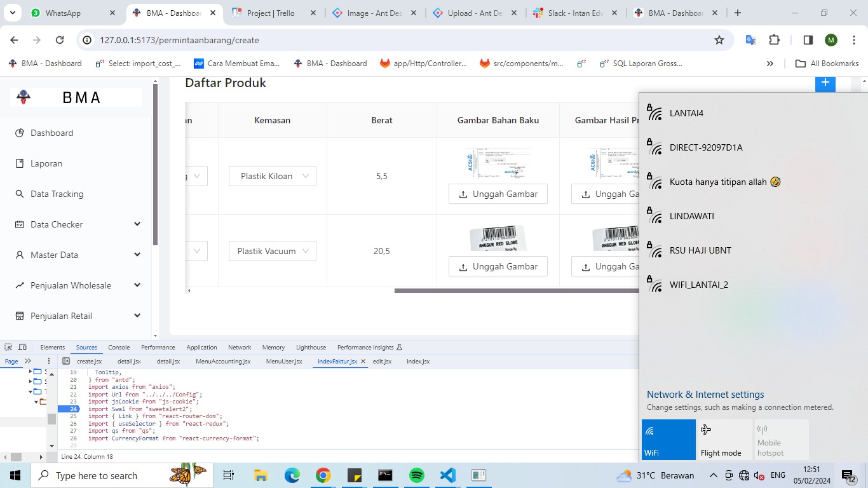Switch to the Console tab in DevTools
The image size is (868, 488).
click(x=119, y=348)
